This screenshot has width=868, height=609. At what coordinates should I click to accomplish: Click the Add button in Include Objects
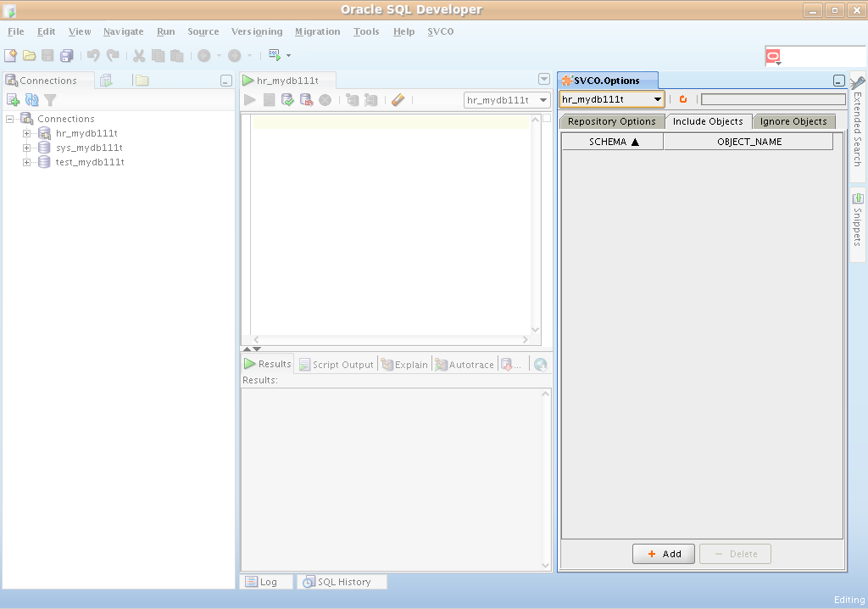[x=664, y=554]
